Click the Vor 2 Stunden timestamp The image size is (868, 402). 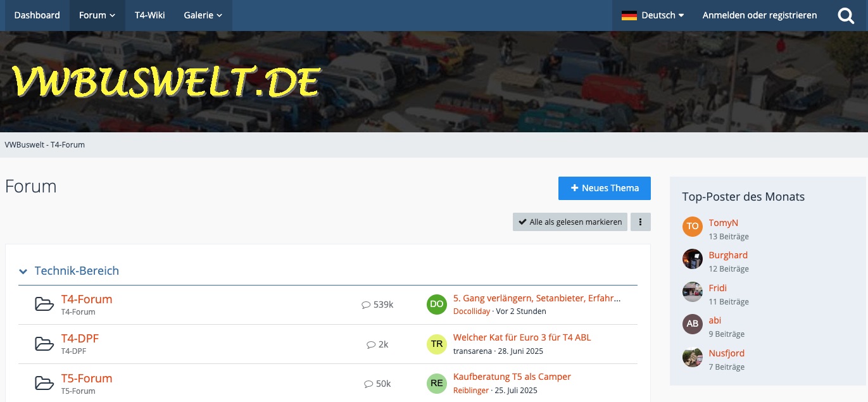tap(521, 311)
